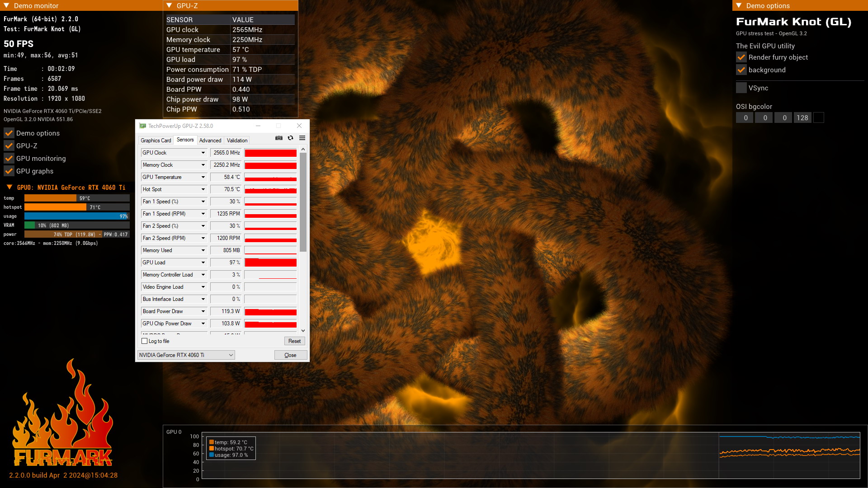Open the Board Power Draw dropdown arrow
Image resolution: width=868 pixels, height=488 pixels.
203,311
